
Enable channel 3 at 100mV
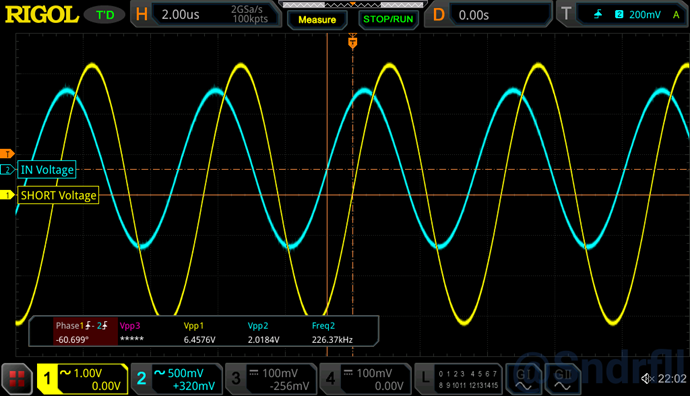[271, 379]
